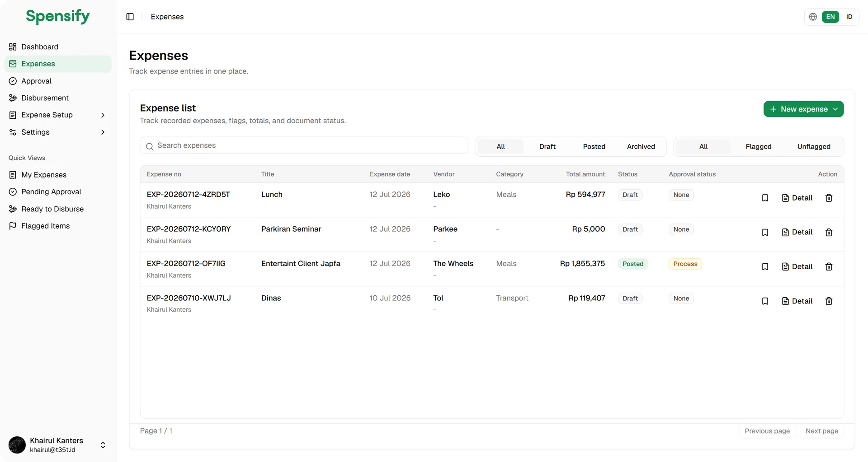Select All in flag filter
The width and height of the screenshot is (868, 462).
(x=703, y=147)
